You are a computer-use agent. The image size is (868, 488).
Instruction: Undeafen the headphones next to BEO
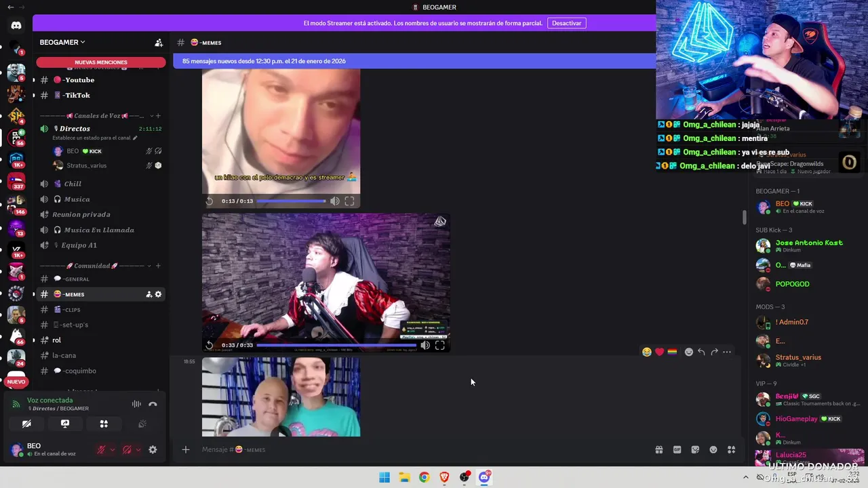(127, 449)
